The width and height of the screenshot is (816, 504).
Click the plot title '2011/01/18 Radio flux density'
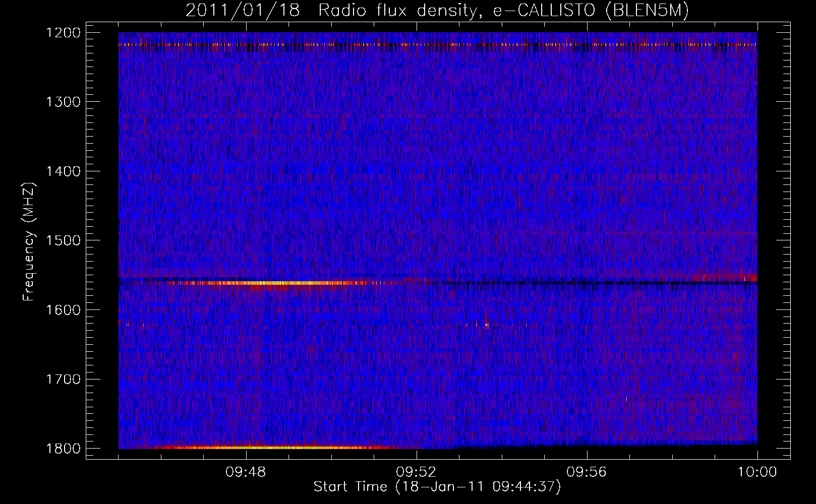[437, 10]
